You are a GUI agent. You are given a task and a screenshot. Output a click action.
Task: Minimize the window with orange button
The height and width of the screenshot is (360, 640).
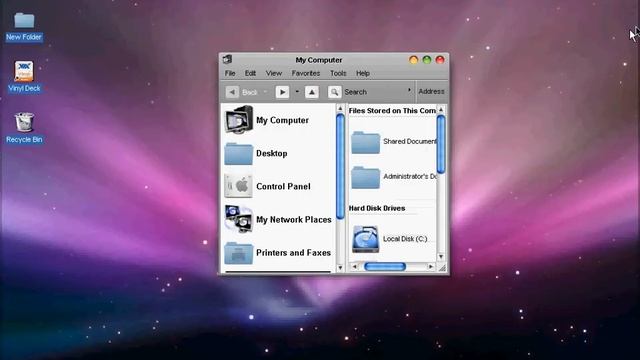coord(413,60)
